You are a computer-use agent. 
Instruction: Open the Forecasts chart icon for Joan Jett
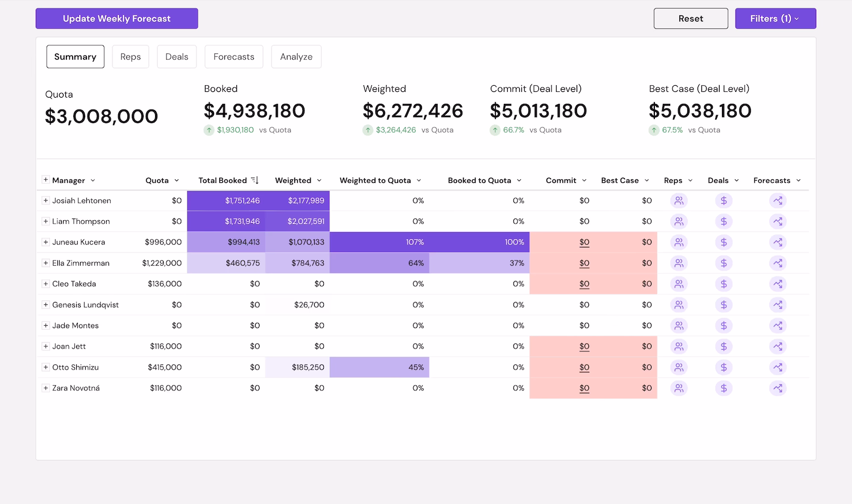tap(778, 346)
